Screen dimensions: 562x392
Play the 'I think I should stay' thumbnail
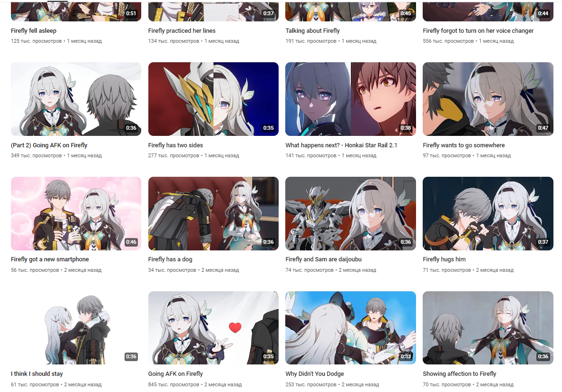tap(76, 328)
